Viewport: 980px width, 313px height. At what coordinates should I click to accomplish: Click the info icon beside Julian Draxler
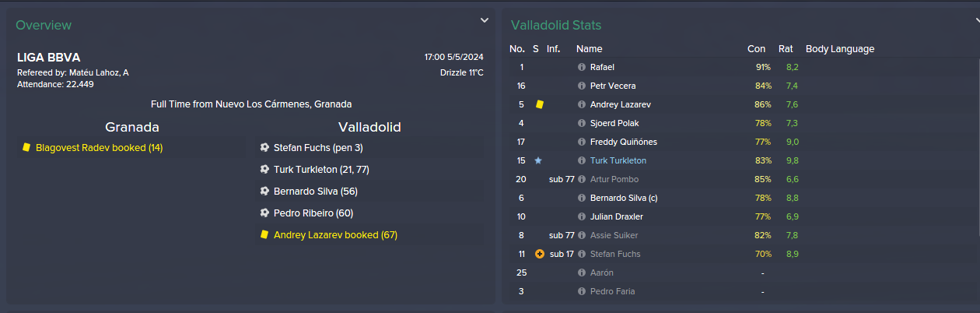pyautogui.click(x=581, y=216)
